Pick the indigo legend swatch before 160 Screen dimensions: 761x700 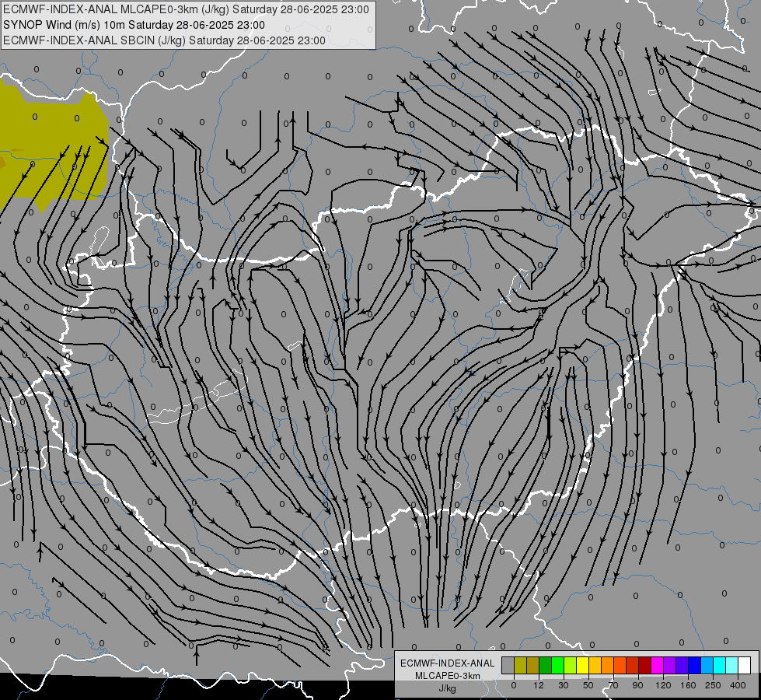point(682,665)
